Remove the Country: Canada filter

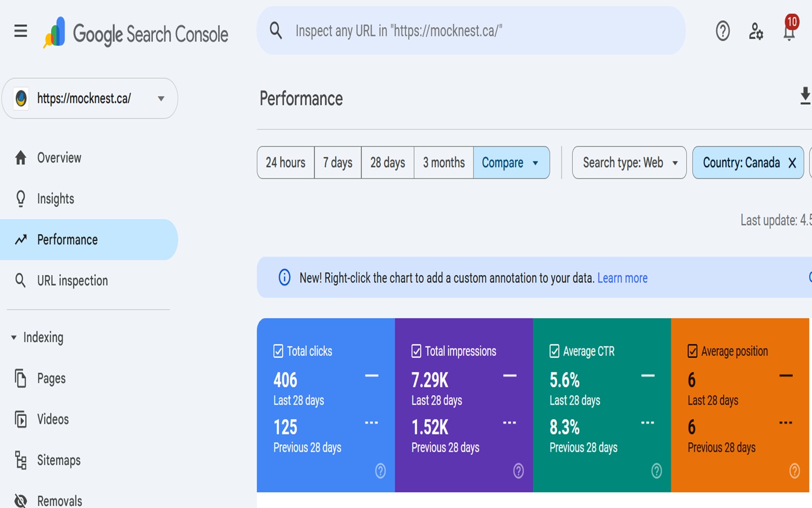pyautogui.click(x=791, y=163)
